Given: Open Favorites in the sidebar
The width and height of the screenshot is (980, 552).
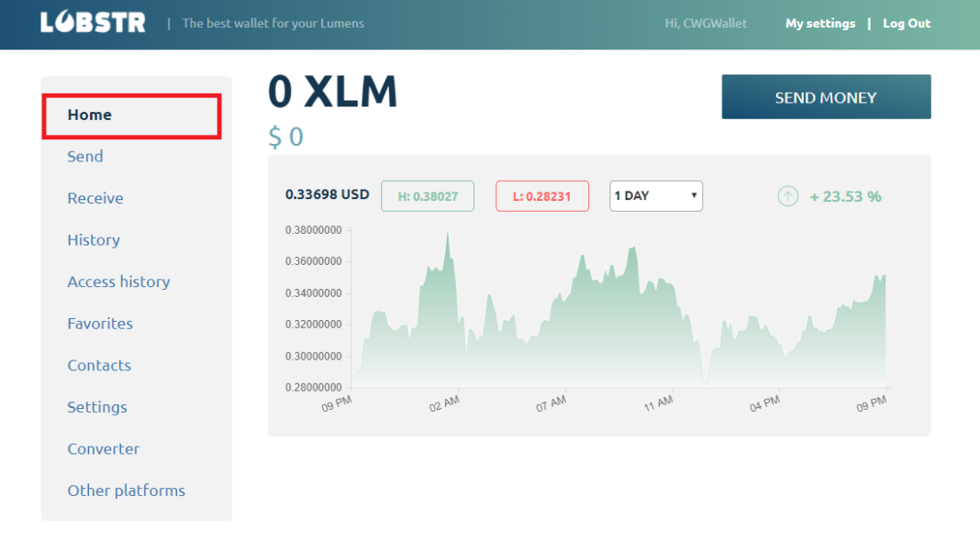Looking at the screenshot, I should [x=100, y=324].
